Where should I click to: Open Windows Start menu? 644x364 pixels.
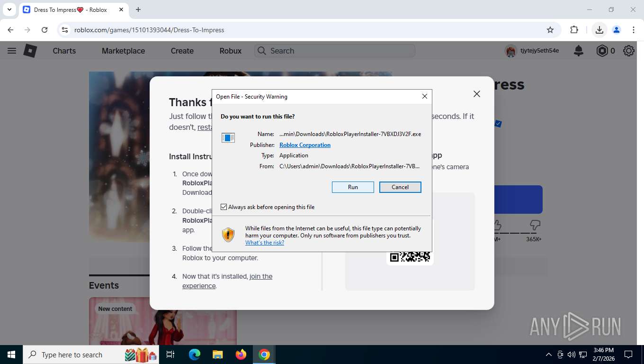[11, 355]
